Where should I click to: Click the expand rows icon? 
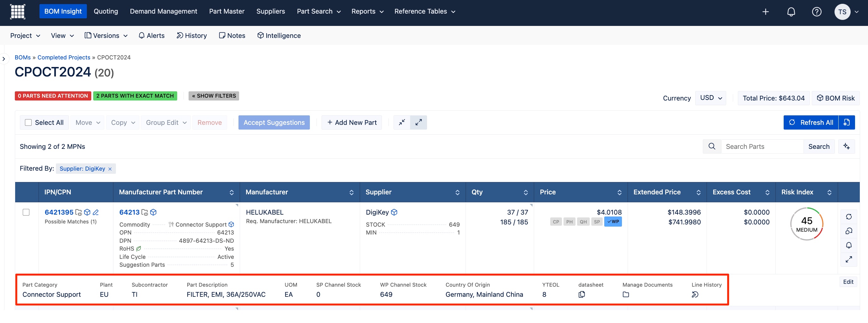coord(419,122)
